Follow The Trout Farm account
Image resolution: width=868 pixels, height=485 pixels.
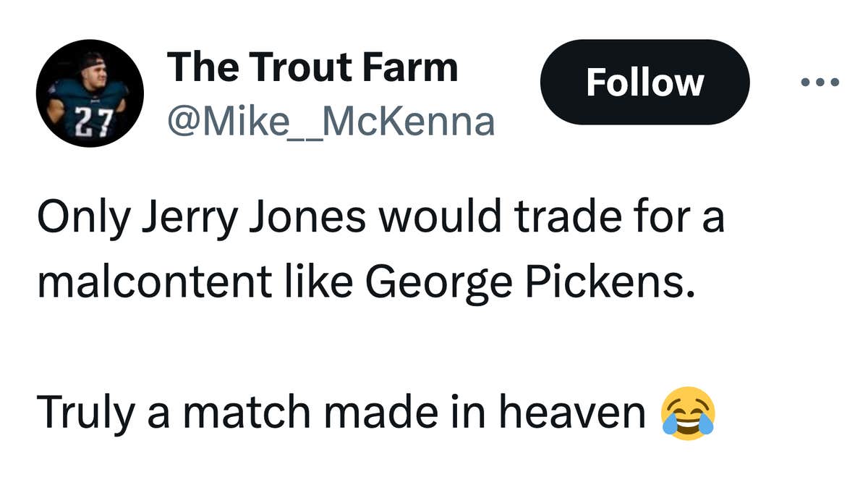pyautogui.click(x=643, y=82)
